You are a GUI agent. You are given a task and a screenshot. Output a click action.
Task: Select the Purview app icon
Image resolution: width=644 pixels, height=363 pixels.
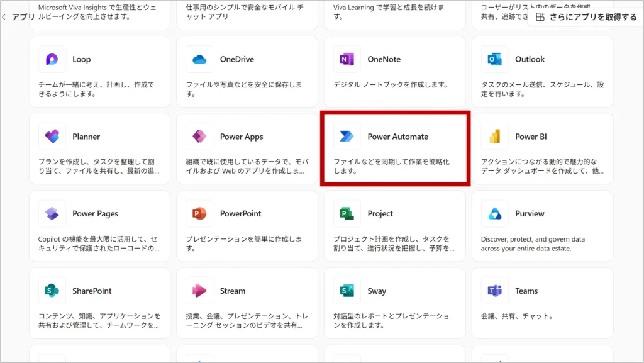click(x=494, y=214)
